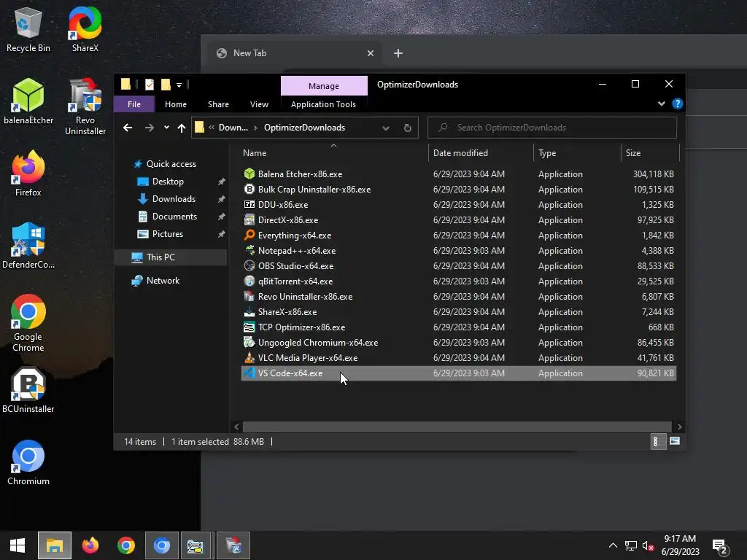Screen dimensions: 747x560
Task: Open the Home ribbon tab
Action: 176,104
